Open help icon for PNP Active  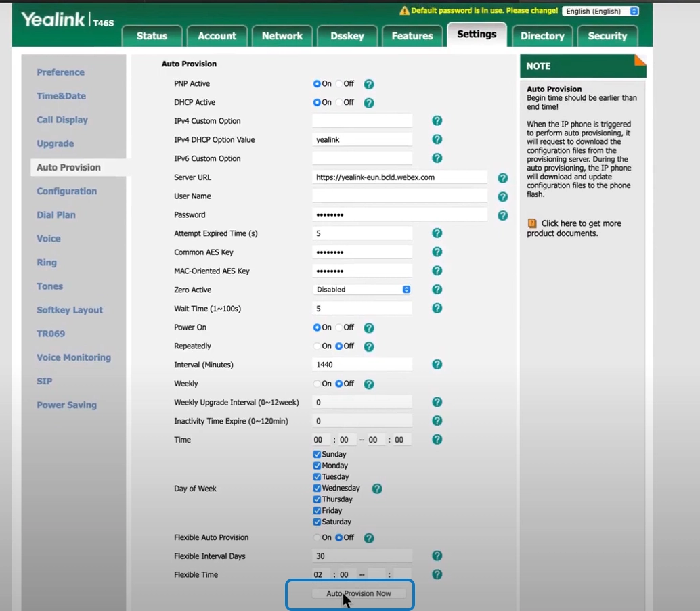369,84
